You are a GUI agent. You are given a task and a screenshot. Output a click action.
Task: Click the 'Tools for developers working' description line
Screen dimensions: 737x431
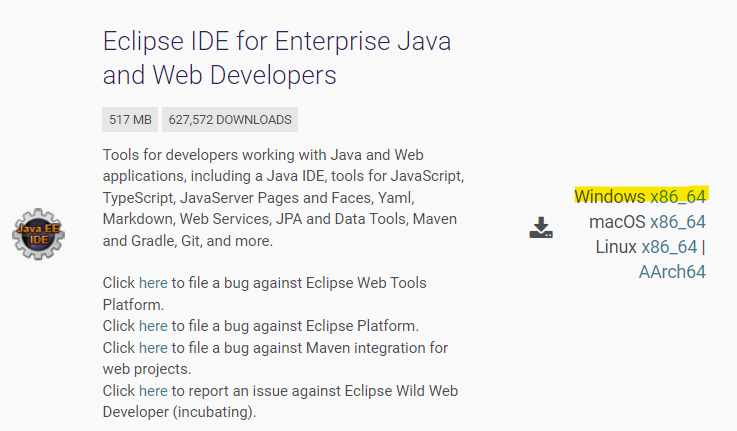pos(263,155)
